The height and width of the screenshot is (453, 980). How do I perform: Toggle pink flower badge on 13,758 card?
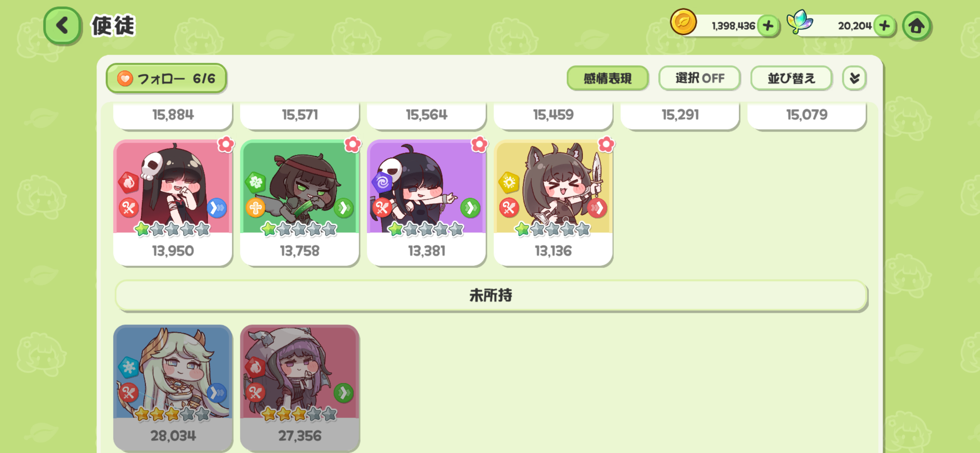[353, 144]
